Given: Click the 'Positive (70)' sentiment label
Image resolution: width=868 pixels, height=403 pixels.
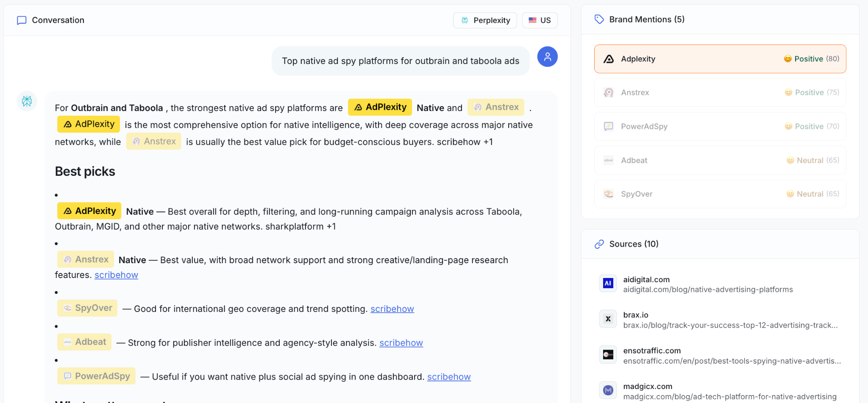Looking at the screenshot, I should click(817, 126).
